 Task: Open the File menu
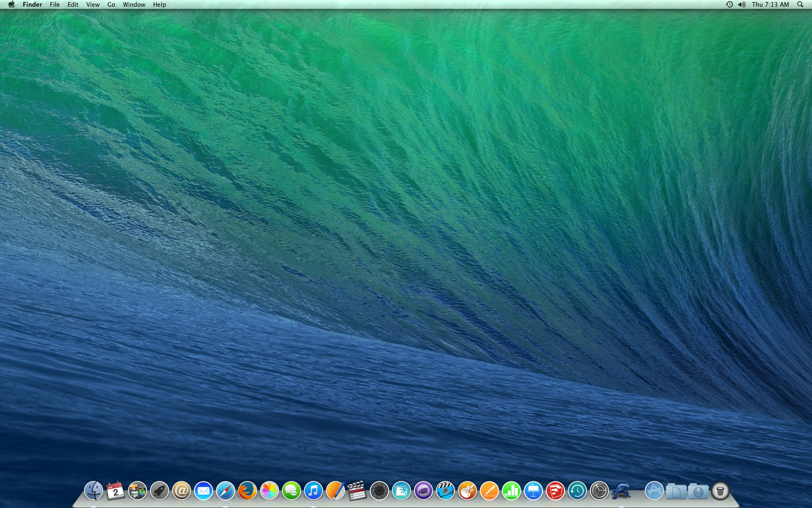coord(55,5)
